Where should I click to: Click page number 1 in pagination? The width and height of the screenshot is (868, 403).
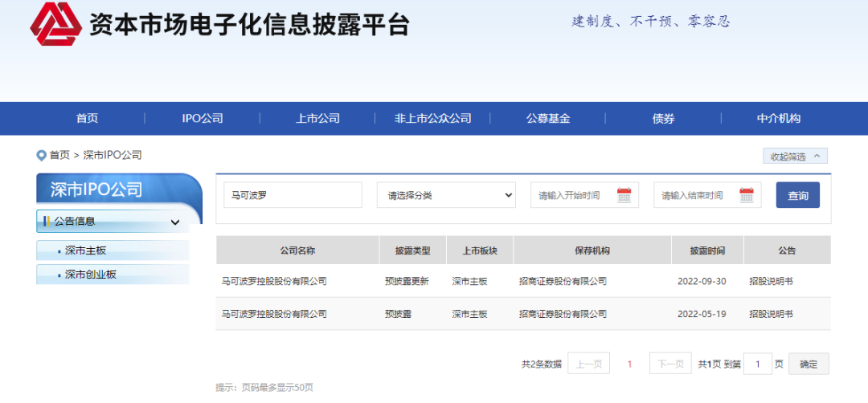click(629, 364)
